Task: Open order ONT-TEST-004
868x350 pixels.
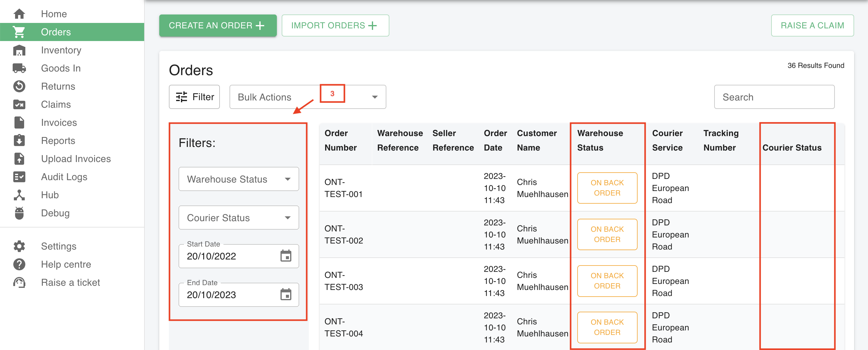Action: click(x=343, y=327)
